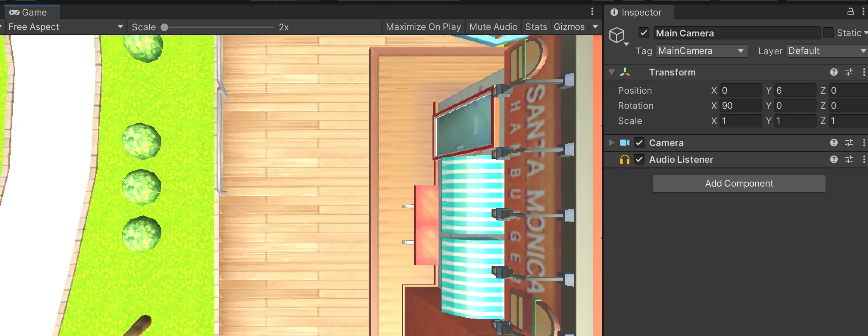Click the Scale X field in Transform
The image size is (868, 336).
click(740, 121)
